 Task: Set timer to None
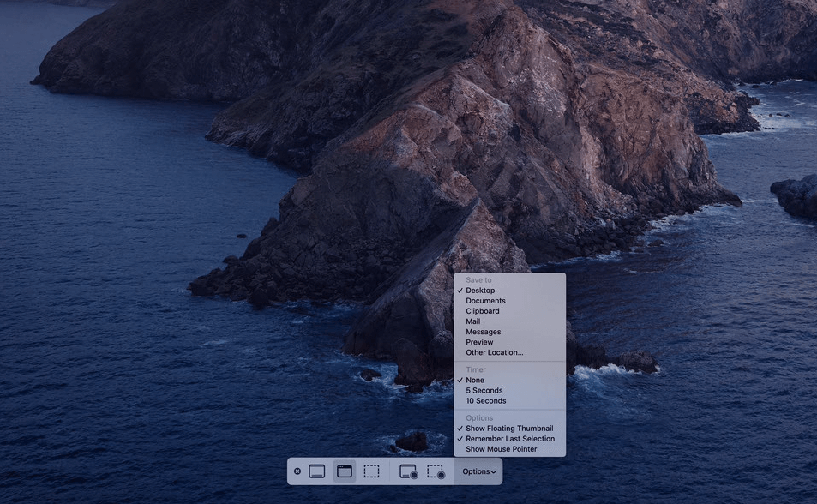tap(475, 380)
